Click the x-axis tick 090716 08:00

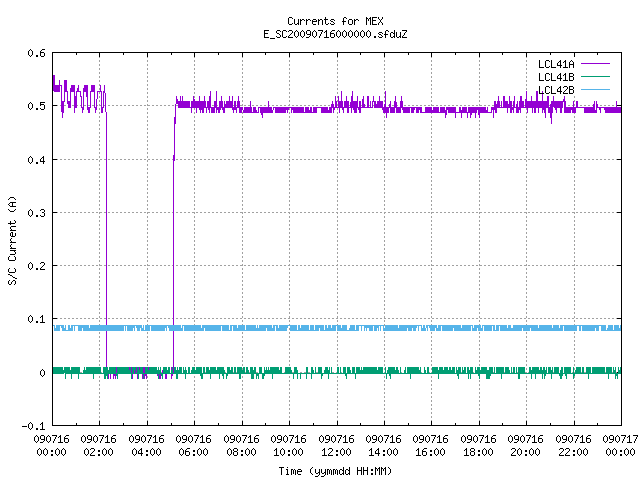[x=242, y=446]
